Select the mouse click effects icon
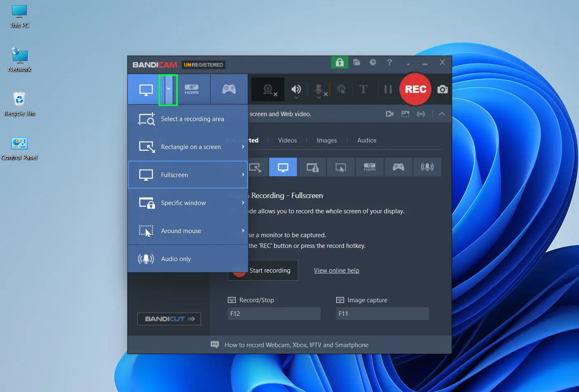 (341, 89)
